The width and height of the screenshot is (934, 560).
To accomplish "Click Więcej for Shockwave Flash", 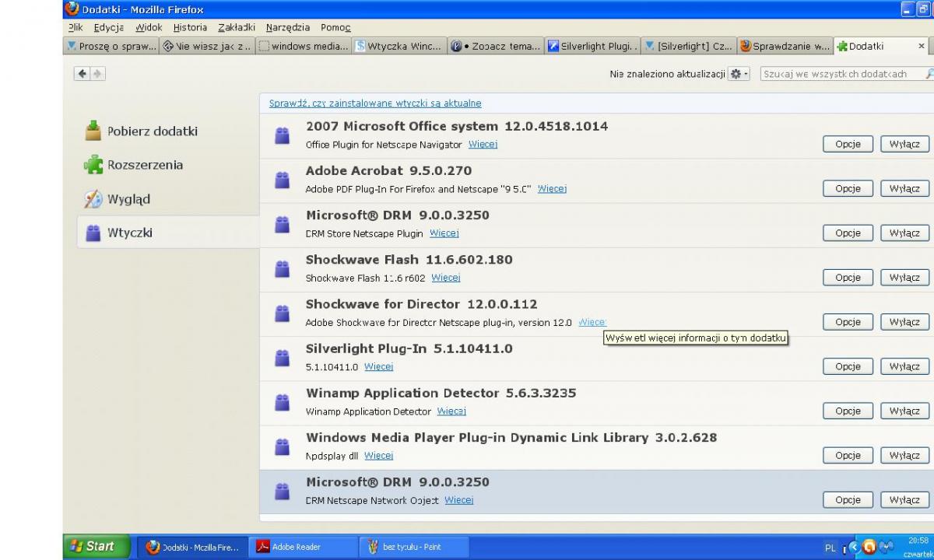I will point(446,278).
